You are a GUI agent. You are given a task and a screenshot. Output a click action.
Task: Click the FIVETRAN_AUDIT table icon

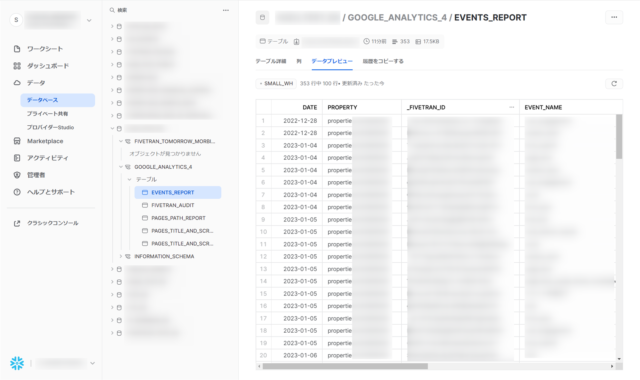[144, 205]
